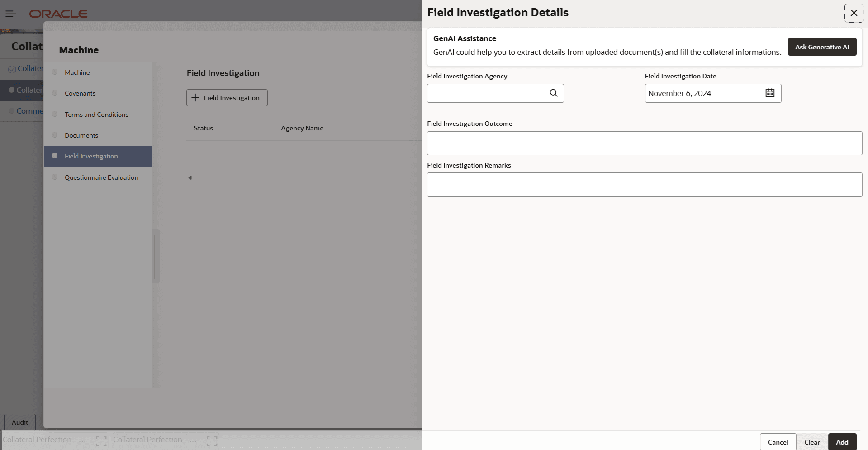This screenshot has height=450, width=868.
Task: Collapse the Field Investigation side panel
Action: pyautogui.click(x=190, y=177)
